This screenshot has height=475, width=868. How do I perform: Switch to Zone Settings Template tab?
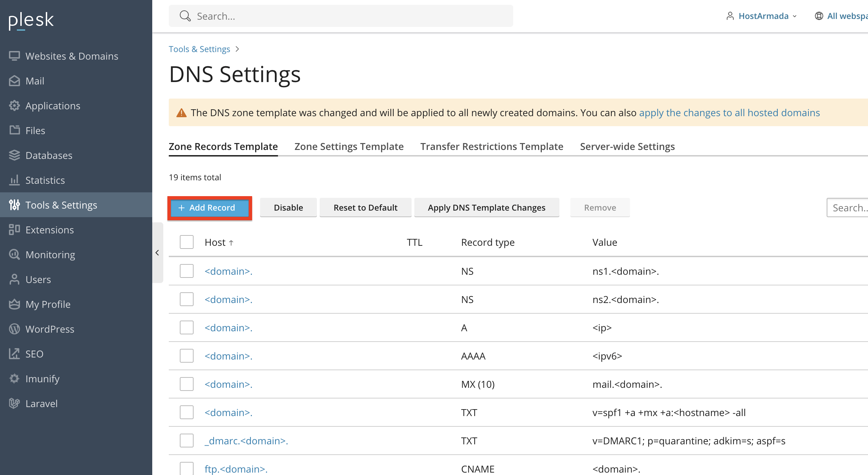[x=349, y=146]
